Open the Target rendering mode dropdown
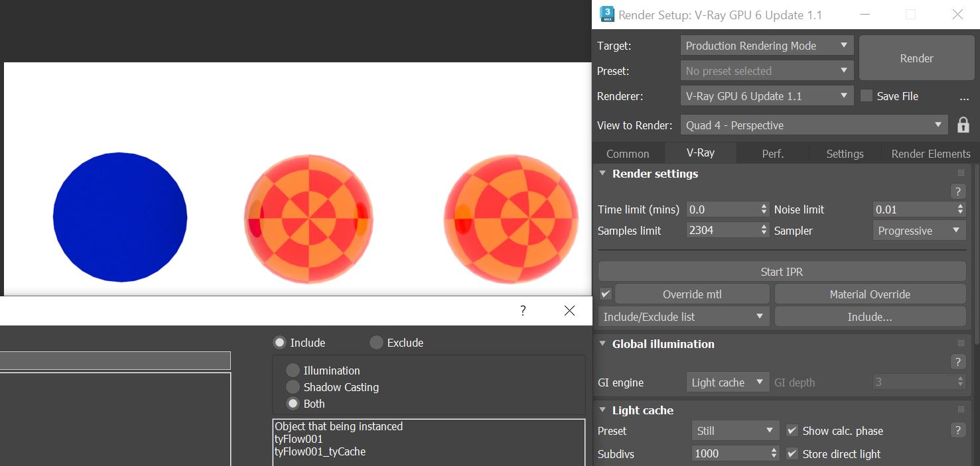This screenshot has width=980, height=466. pyautogui.click(x=767, y=46)
